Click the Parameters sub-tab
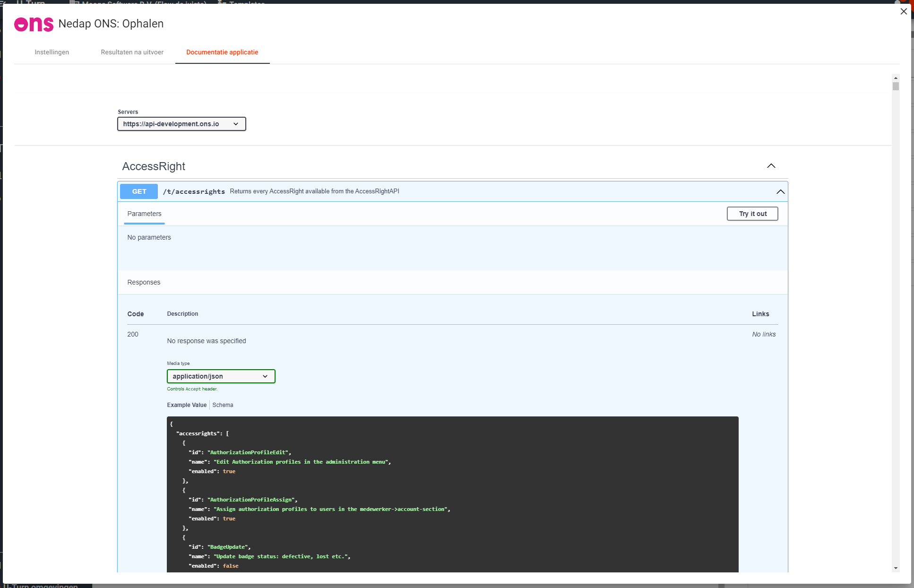Screen dimensions: 914x588 pyautogui.click(x=144, y=214)
